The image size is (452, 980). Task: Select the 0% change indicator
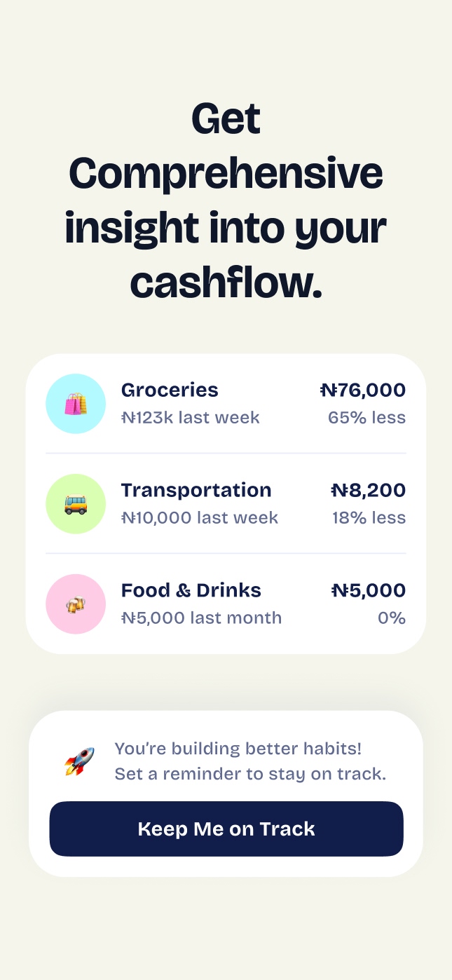(x=391, y=618)
